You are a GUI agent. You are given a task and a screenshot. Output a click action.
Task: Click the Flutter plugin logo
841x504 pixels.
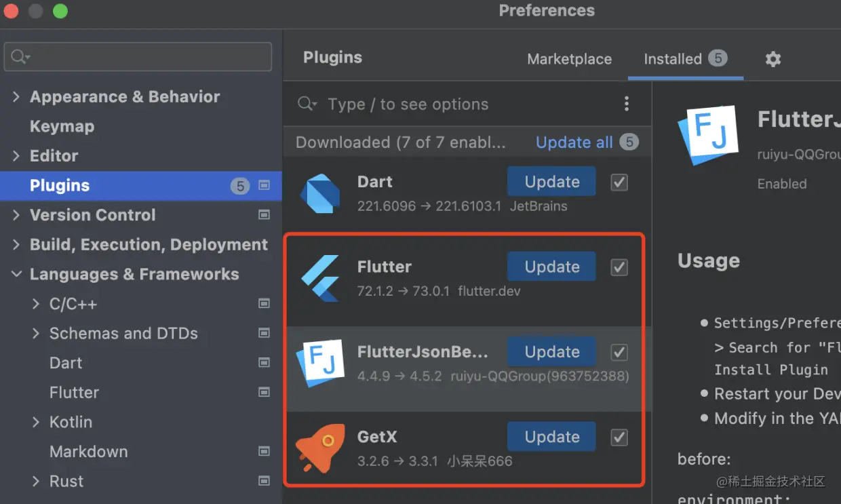point(320,279)
